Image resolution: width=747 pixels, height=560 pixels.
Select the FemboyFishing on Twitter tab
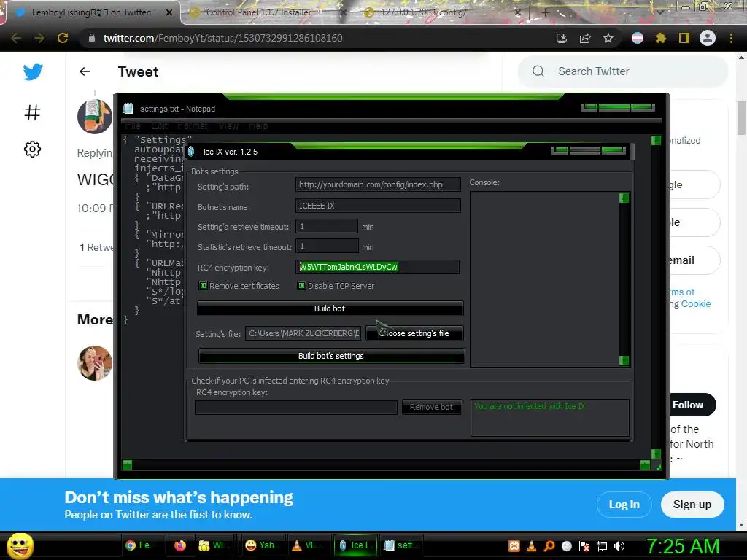[x=91, y=12]
